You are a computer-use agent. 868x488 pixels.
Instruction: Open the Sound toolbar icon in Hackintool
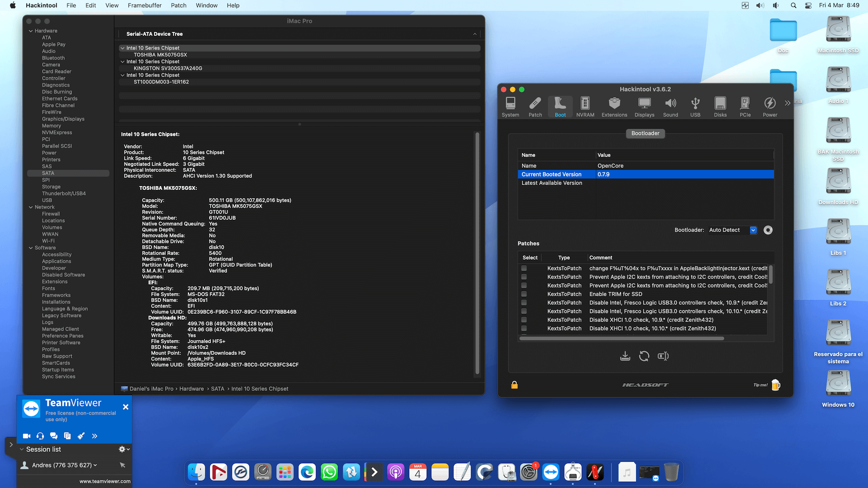670,107
